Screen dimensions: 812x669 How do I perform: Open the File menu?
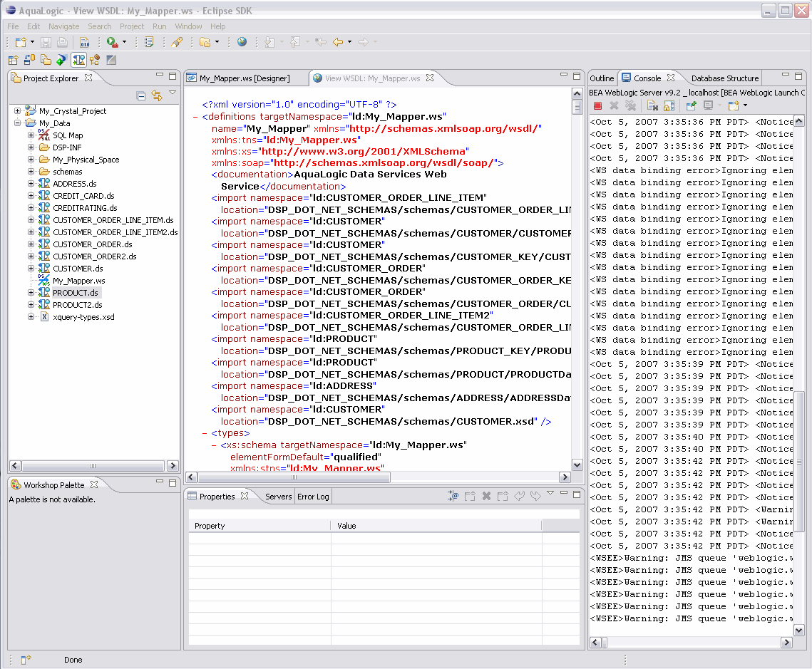(x=13, y=26)
